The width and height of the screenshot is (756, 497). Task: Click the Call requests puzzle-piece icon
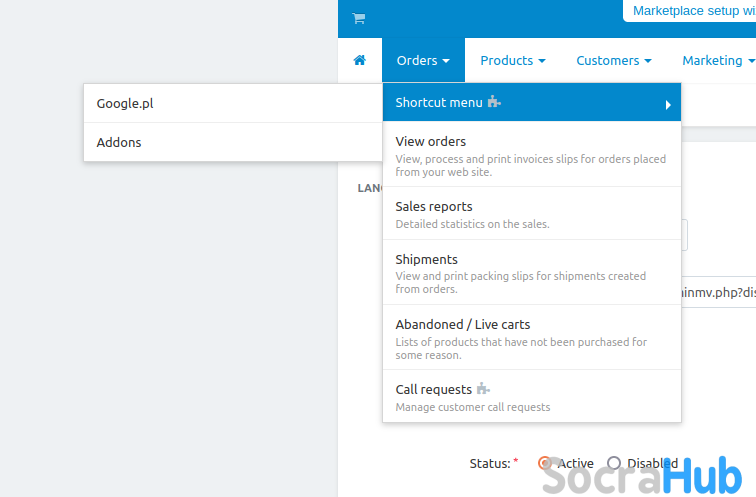coord(484,389)
